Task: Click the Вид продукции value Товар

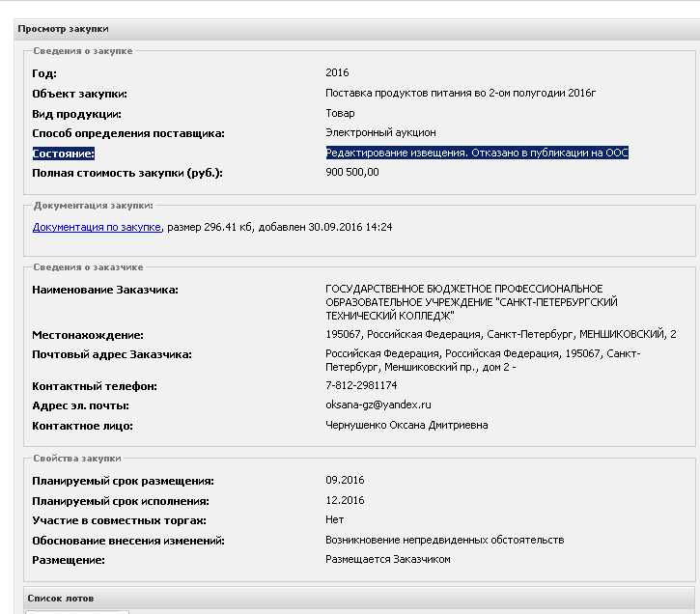Action: [x=340, y=113]
